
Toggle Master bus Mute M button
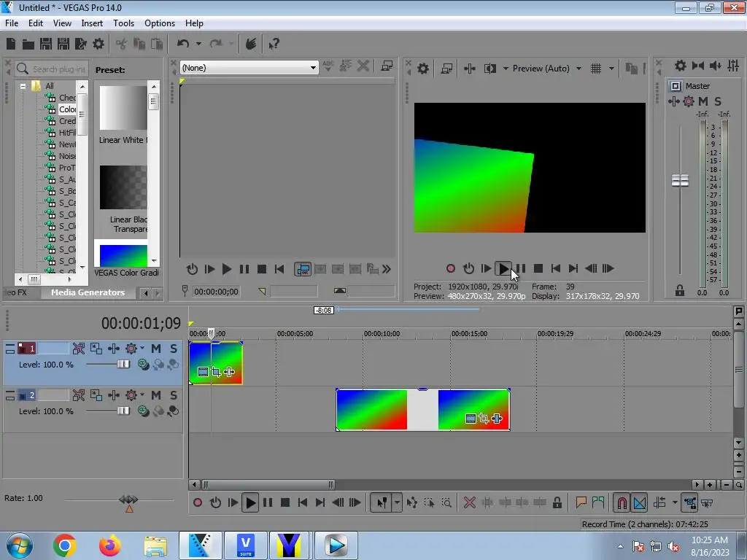703,101
